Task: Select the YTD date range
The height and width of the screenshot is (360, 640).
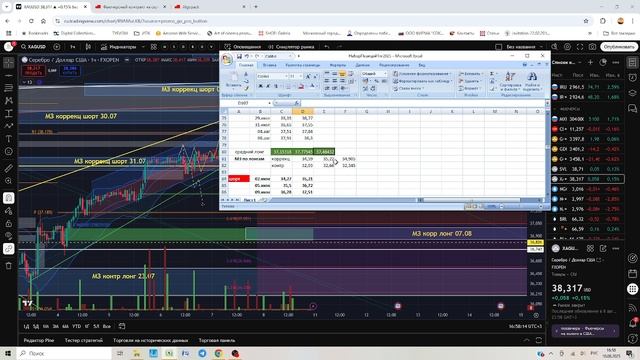Action: tap(76, 327)
